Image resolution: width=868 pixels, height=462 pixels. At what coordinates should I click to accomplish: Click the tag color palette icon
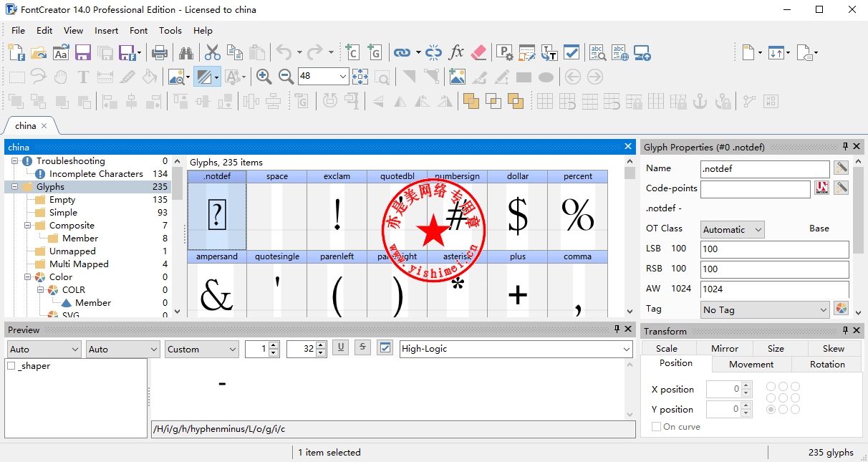(841, 309)
